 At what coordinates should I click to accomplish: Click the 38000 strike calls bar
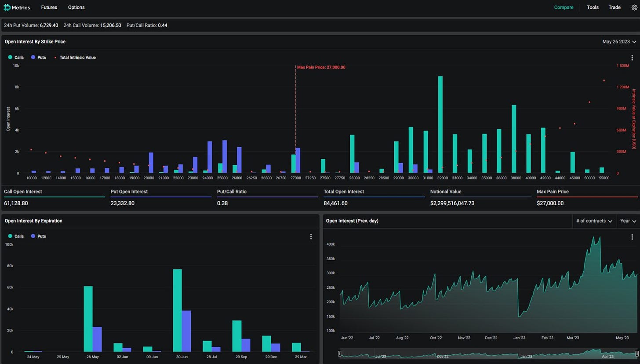click(514, 139)
